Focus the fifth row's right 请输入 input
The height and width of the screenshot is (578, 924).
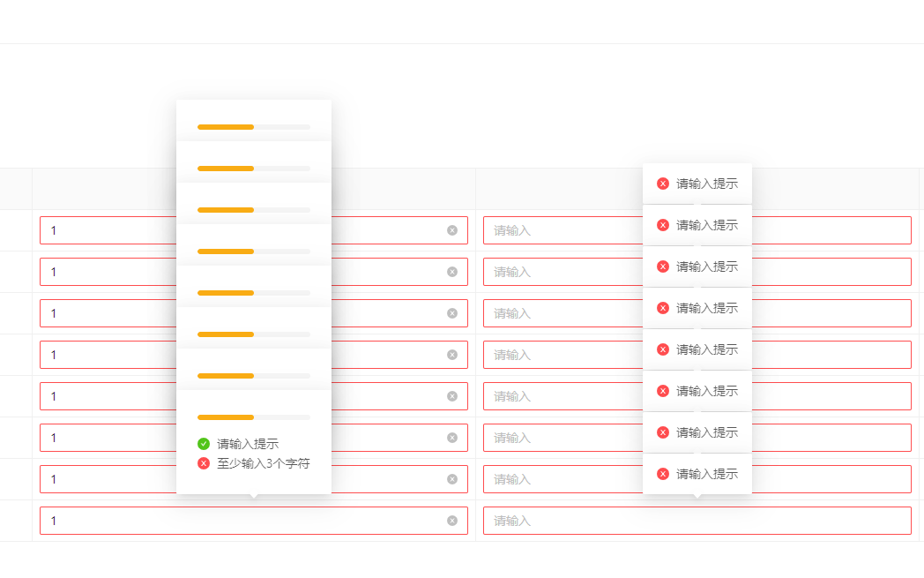pos(697,396)
